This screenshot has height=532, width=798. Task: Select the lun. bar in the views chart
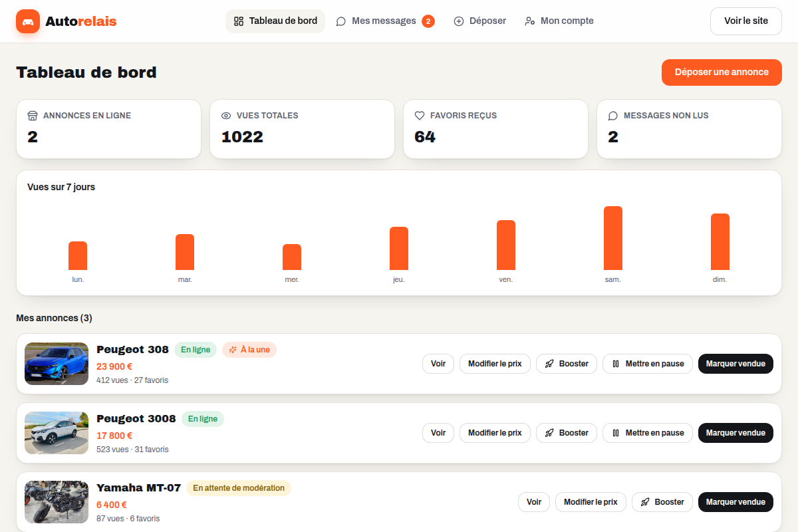pos(78,255)
